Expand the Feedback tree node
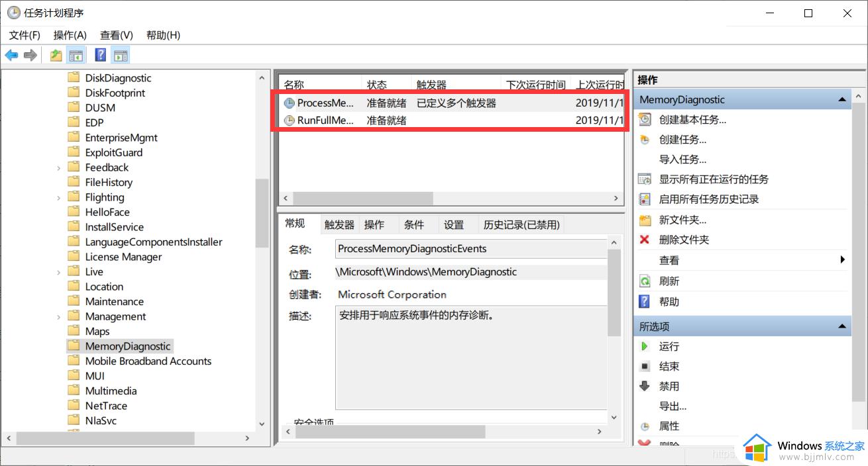The height and width of the screenshot is (466, 868). (59, 168)
